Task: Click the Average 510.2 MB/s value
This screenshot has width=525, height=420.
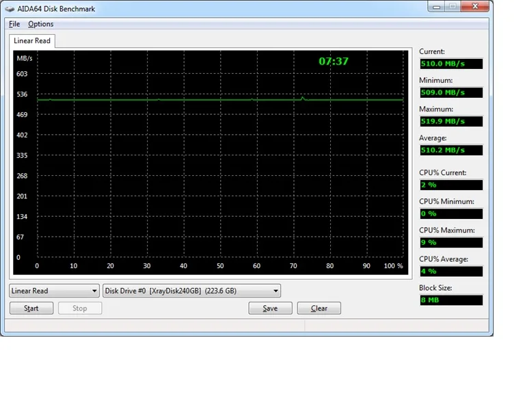Action: 451,150
